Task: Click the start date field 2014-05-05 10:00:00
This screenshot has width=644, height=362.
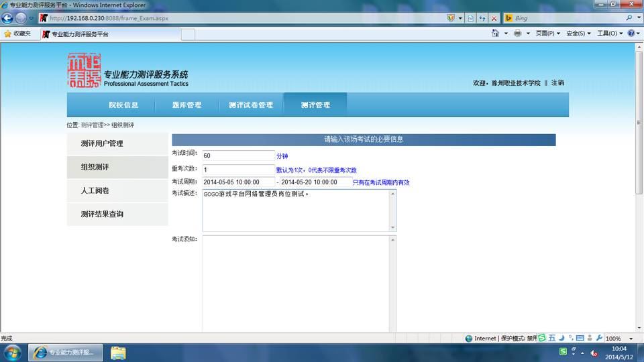Action: (238, 182)
